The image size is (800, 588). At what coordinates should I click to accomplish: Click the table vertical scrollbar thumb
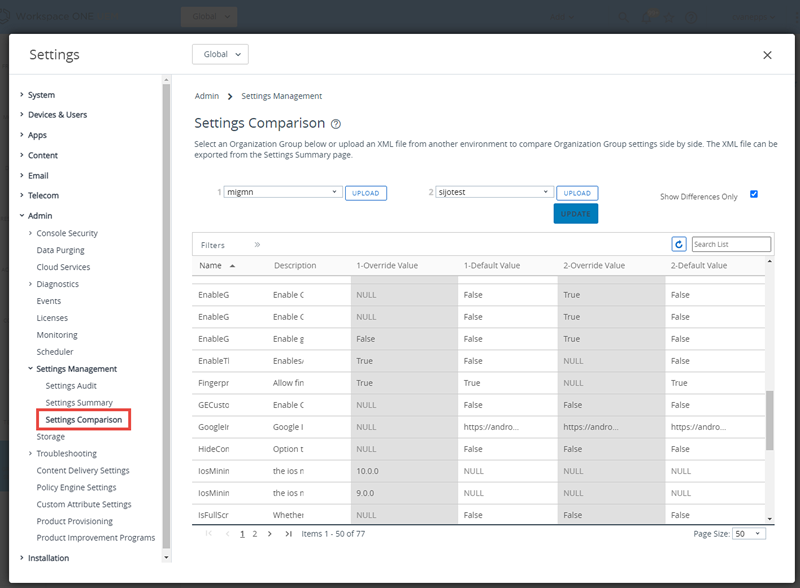pyautogui.click(x=769, y=420)
